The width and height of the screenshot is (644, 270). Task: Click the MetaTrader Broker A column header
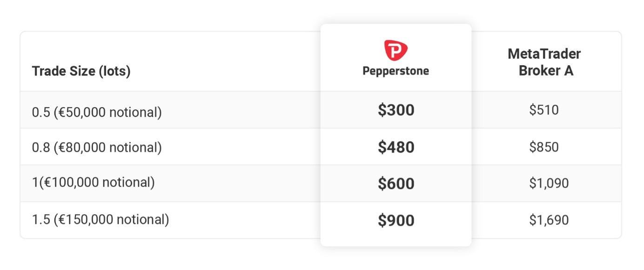point(544,62)
